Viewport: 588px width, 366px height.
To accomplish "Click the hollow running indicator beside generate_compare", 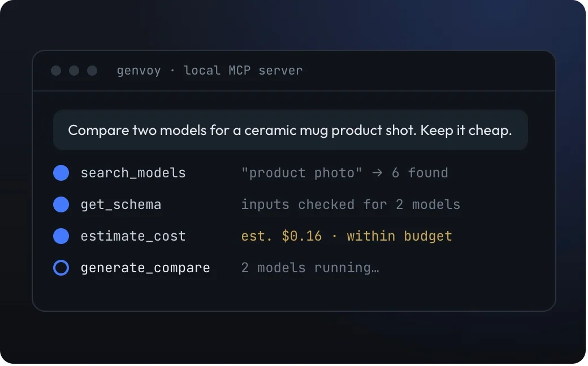I will coord(61,268).
